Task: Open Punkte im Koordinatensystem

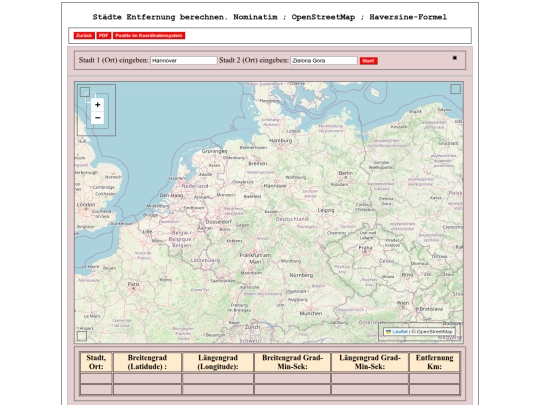Action: 149,35
